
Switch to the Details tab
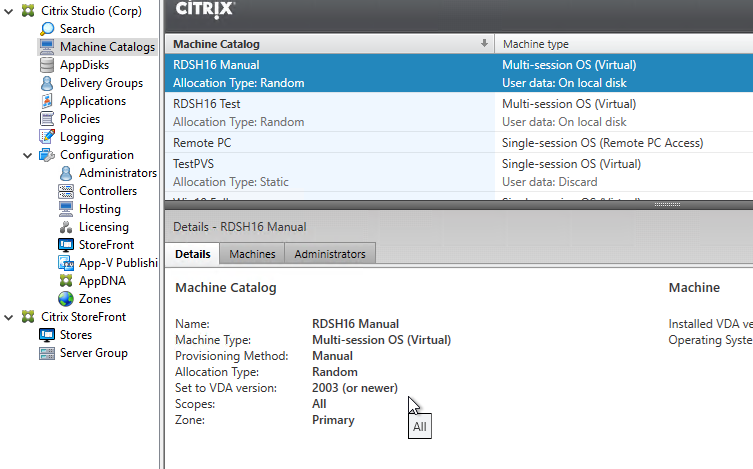coord(193,254)
